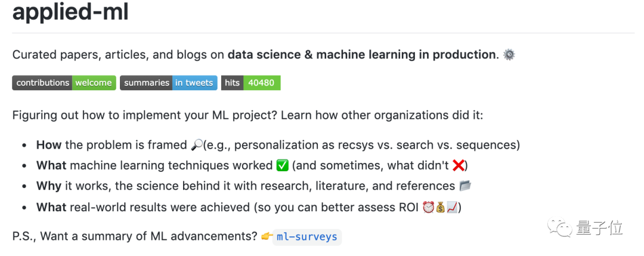Click the magnifying glass emoji
Screen dimensions: 644x256
(x=197, y=145)
